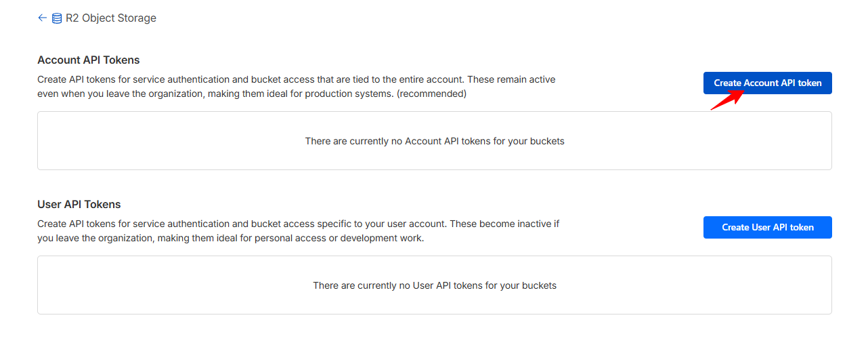Image resolution: width=868 pixels, height=345 pixels.
Task: Click the "(recommended)" label text
Action: coord(431,94)
